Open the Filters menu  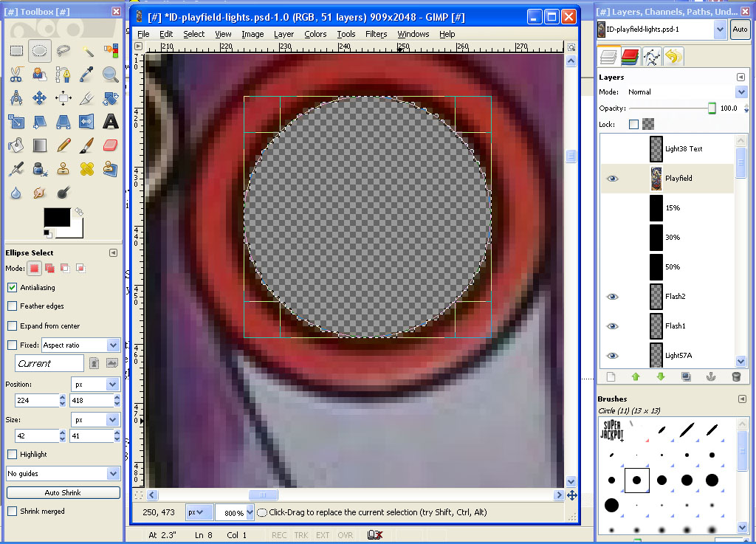[376, 34]
